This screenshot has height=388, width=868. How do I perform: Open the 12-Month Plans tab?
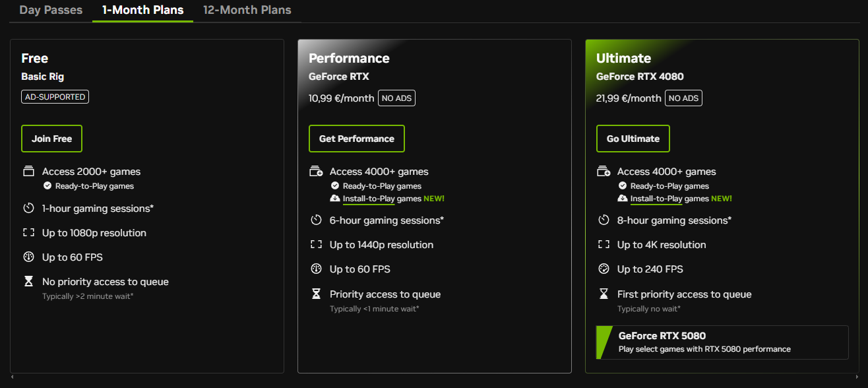(247, 10)
